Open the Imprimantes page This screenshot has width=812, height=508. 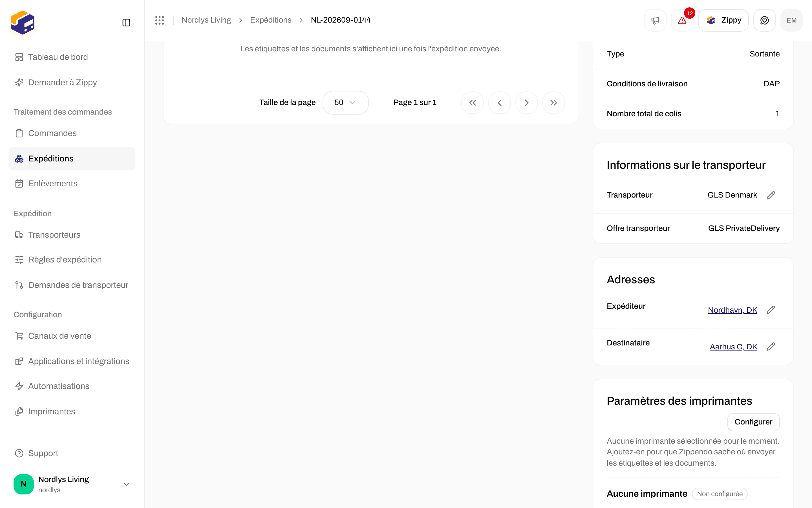(x=72, y=411)
